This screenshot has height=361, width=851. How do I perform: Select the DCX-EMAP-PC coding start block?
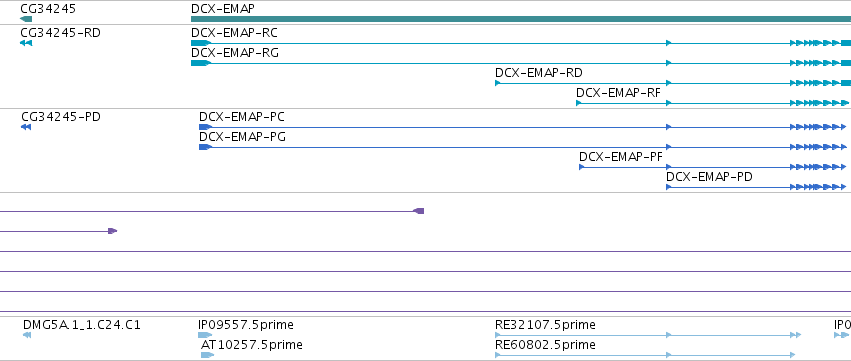[x=205, y=127]
